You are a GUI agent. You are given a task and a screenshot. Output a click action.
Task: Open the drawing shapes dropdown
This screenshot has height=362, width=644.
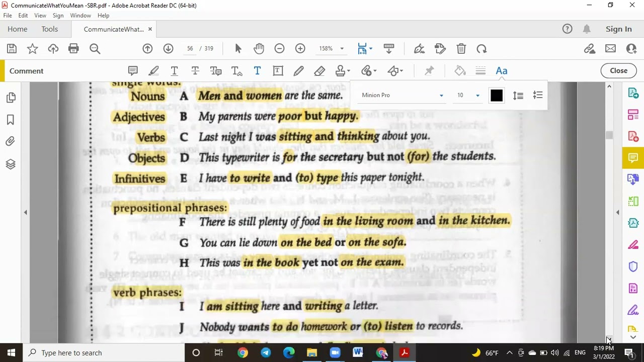click(395, 71)
